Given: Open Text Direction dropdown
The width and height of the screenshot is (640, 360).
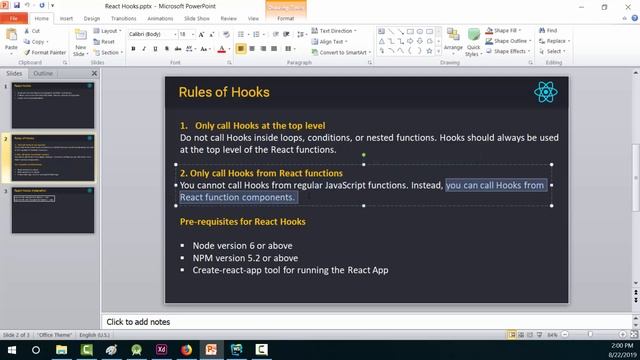Looking at the screenshot, I should 334,31.
